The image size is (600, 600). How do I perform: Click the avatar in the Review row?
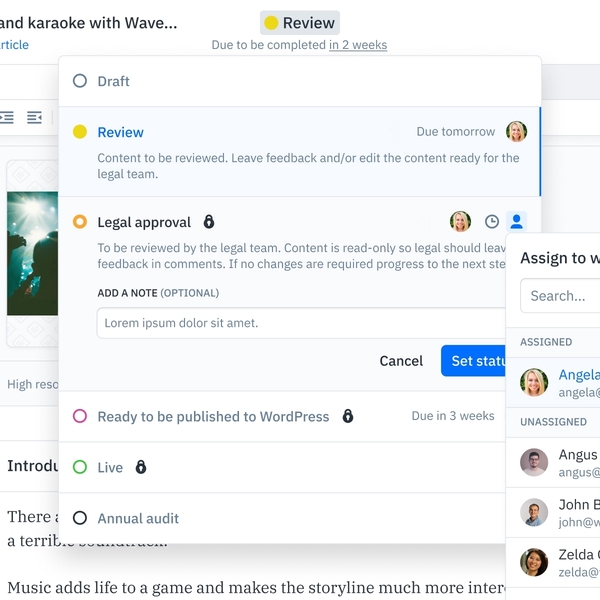(x=517, y=132)
